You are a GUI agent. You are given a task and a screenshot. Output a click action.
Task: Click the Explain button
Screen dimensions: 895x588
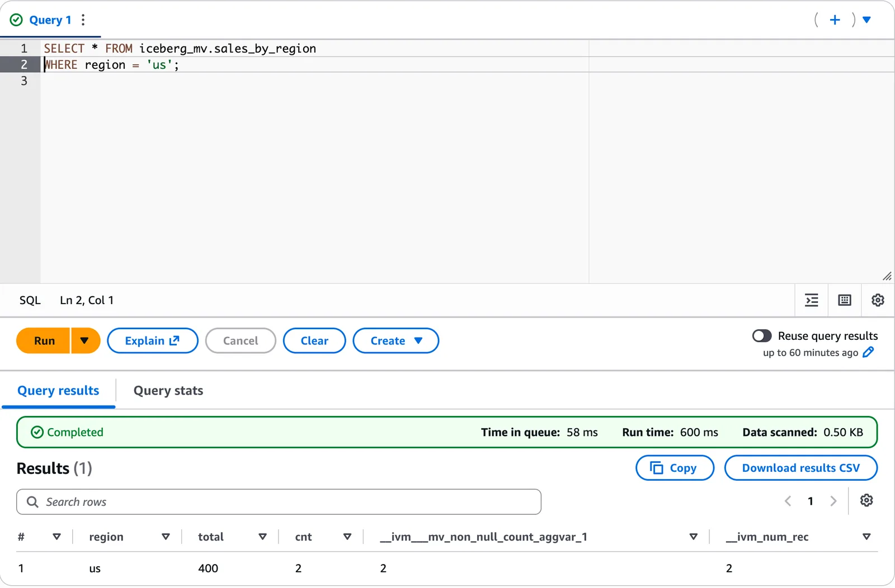point(152,340)
